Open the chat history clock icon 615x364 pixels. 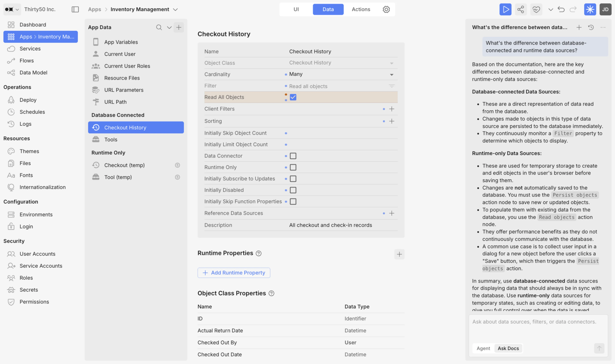591,27
